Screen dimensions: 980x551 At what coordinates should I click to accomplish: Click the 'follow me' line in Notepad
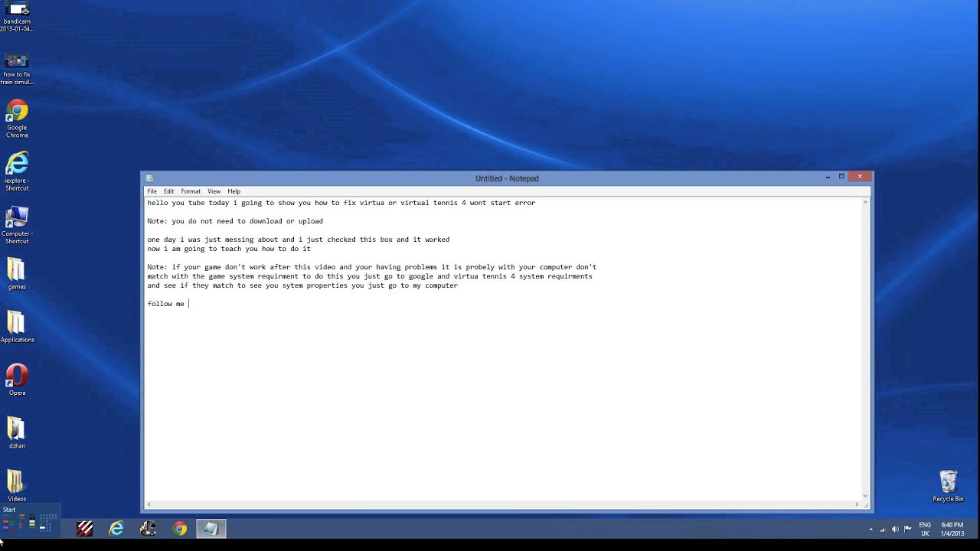pos(166,304)
